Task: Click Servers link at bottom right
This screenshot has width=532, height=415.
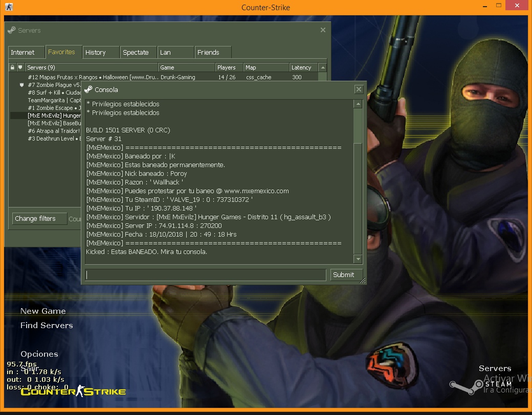Action: tap(495, 368)
